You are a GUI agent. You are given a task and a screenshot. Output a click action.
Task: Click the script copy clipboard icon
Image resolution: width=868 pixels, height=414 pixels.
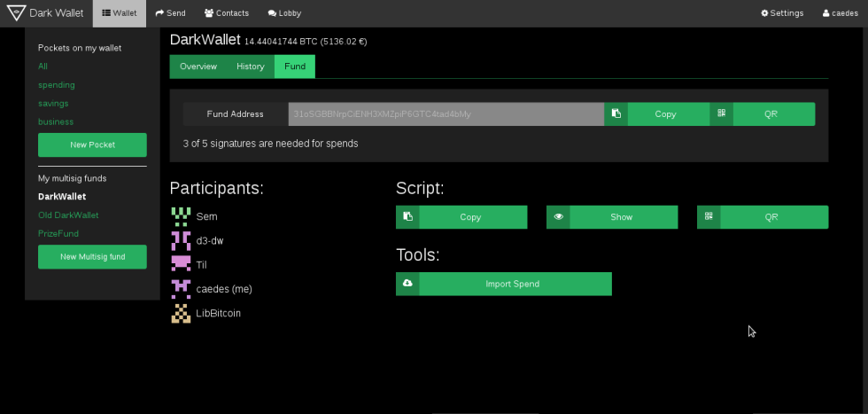click(x=407, y=217)
